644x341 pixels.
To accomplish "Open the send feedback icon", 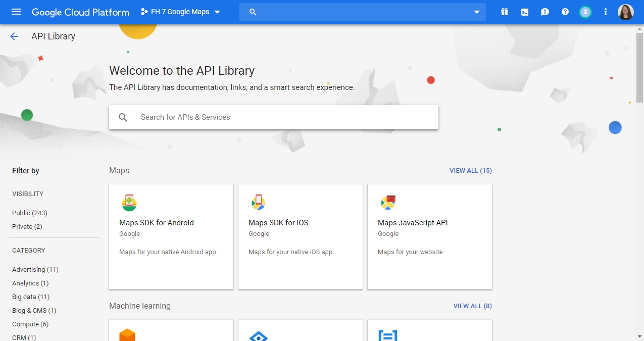I will pyautogui.click(x=545, y=12).
